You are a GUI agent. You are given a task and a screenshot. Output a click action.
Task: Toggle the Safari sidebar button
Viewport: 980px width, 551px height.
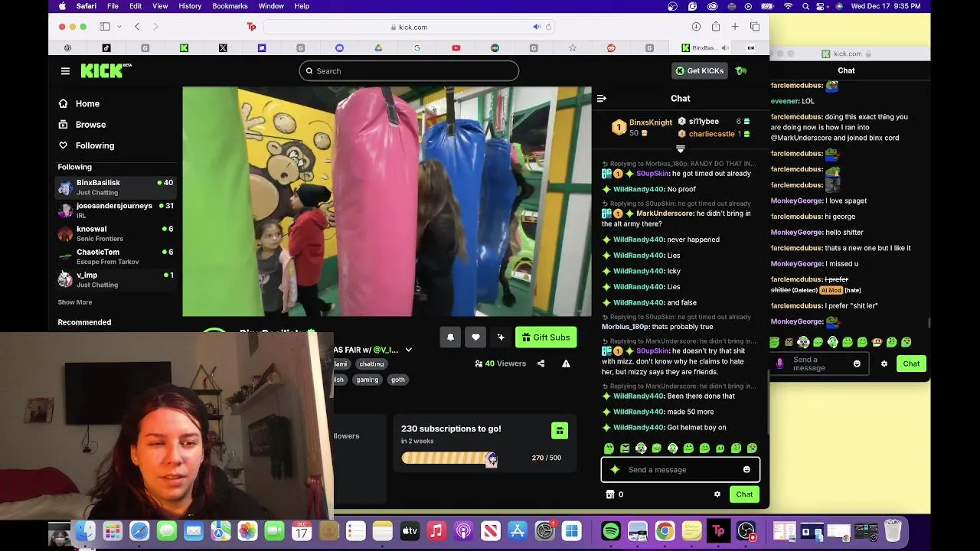click(x=105, y=27)
